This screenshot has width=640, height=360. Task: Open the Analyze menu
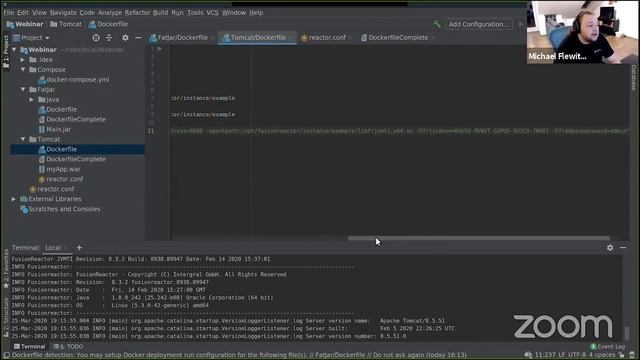coord(110,13)
